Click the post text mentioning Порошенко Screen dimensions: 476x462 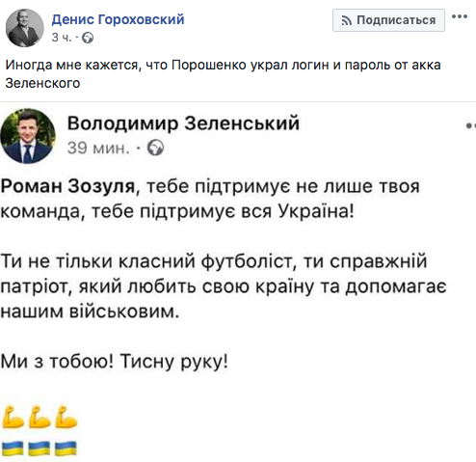[223, 74]
